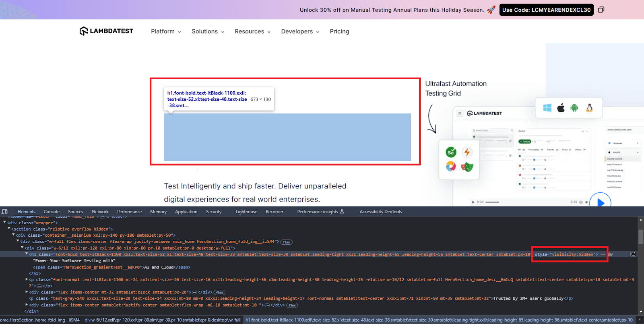This screenshot has height=324, width=644.
Task: Click the small play icon beside 0:02
Action: (473, 202)
